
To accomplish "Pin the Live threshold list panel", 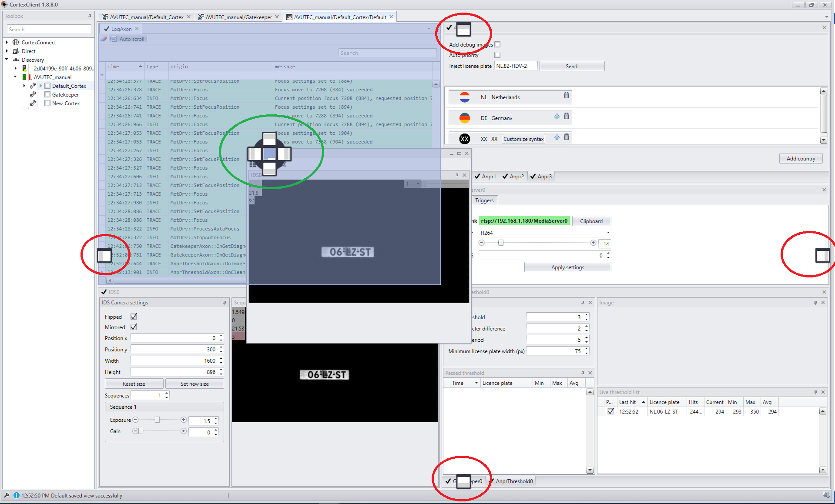I will click(x=815, y=392).
